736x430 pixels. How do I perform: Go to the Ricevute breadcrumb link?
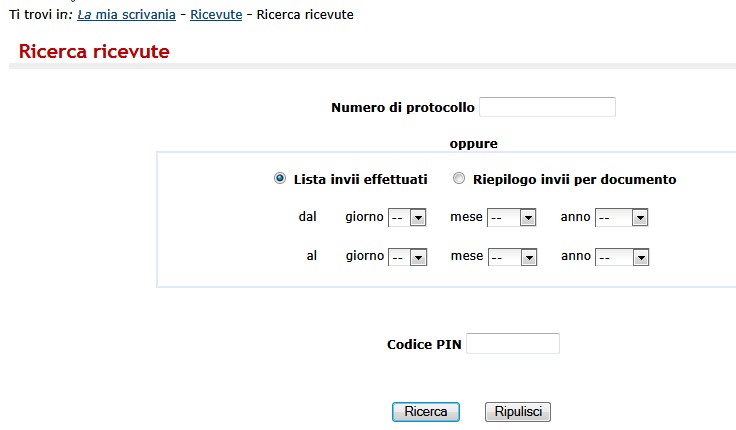pos(216,15)
